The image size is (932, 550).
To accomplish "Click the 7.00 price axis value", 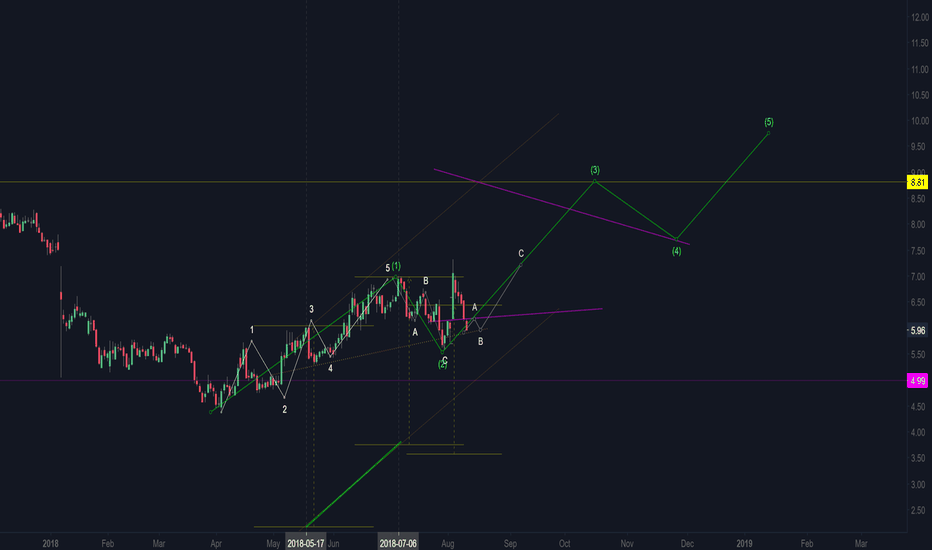I will pyautogui.click(x=920, y=276).
